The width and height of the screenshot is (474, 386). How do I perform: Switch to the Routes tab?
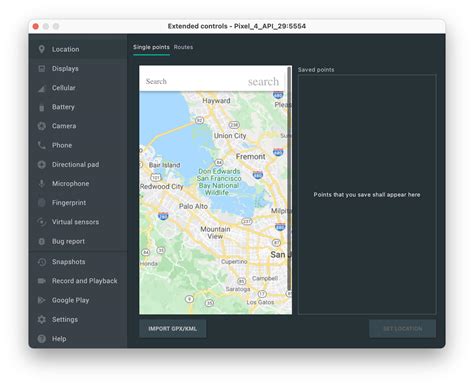click(x=183, y=47)
